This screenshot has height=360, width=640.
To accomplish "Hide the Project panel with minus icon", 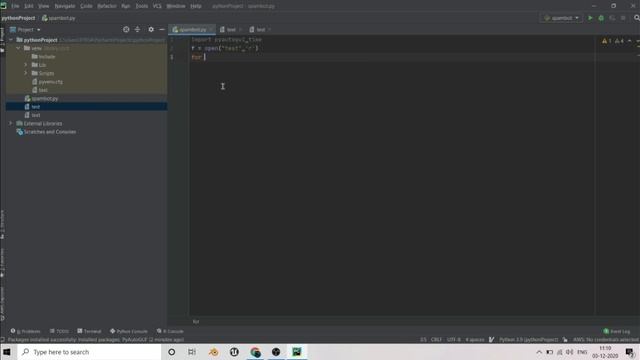I will pyautogui.click(x=162, y=29).
